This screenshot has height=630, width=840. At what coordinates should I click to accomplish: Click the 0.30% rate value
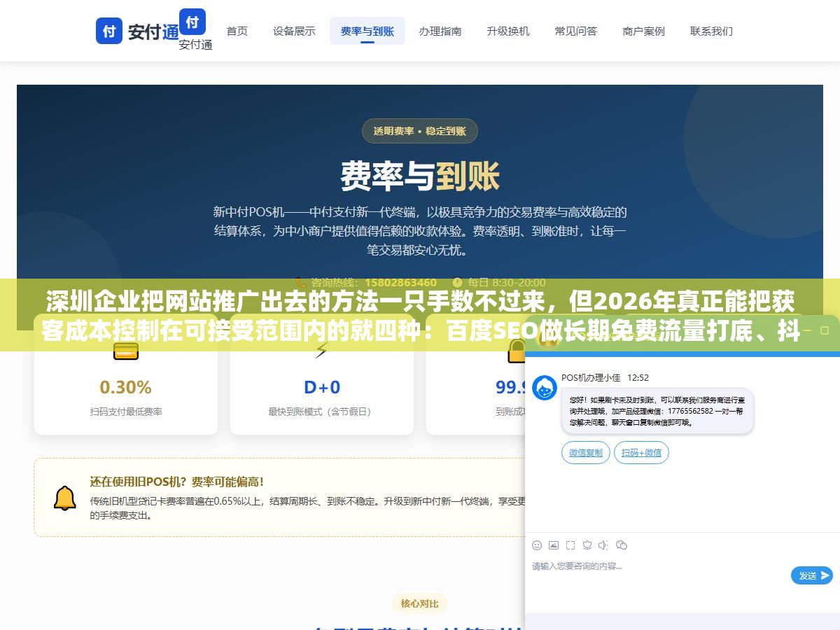point(126,387)
